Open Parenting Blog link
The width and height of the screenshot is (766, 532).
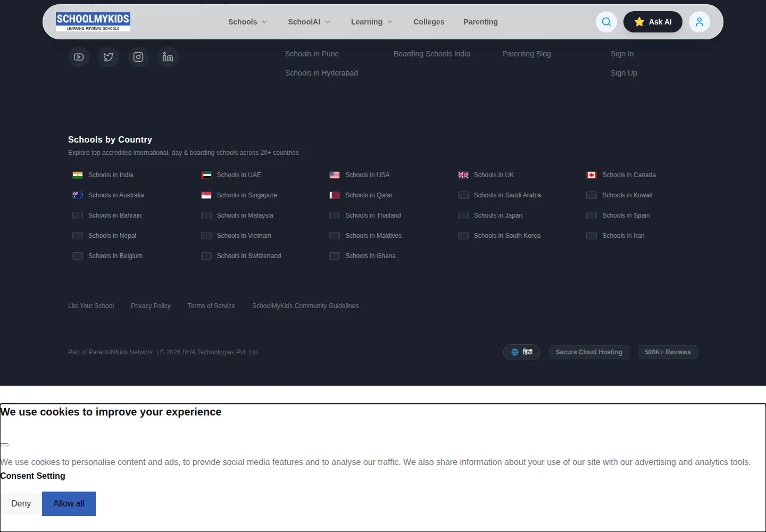tap(527, 54)
